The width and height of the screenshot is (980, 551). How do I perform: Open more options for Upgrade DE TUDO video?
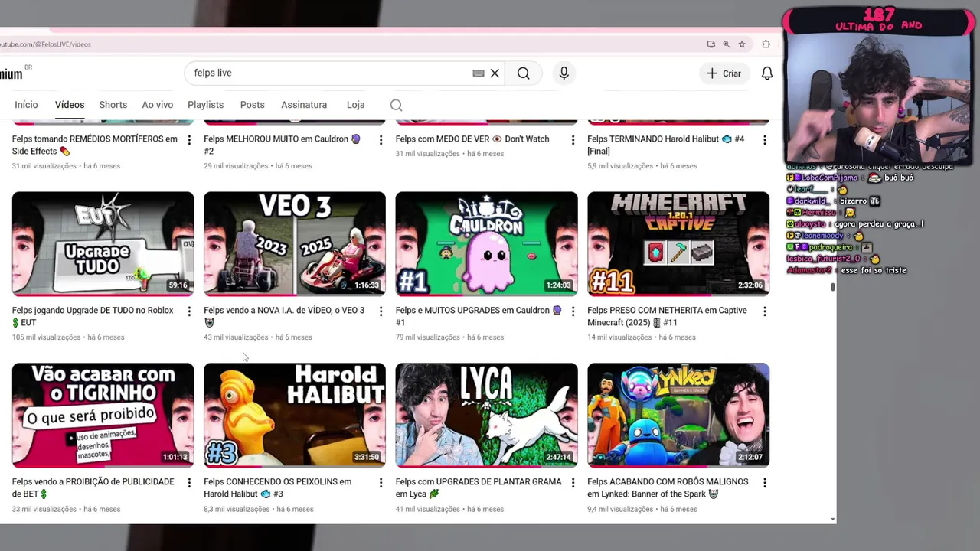point(189,311)
